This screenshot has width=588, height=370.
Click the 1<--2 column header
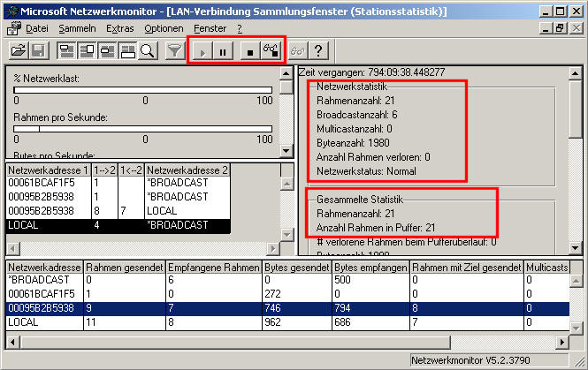click(131, 170)
